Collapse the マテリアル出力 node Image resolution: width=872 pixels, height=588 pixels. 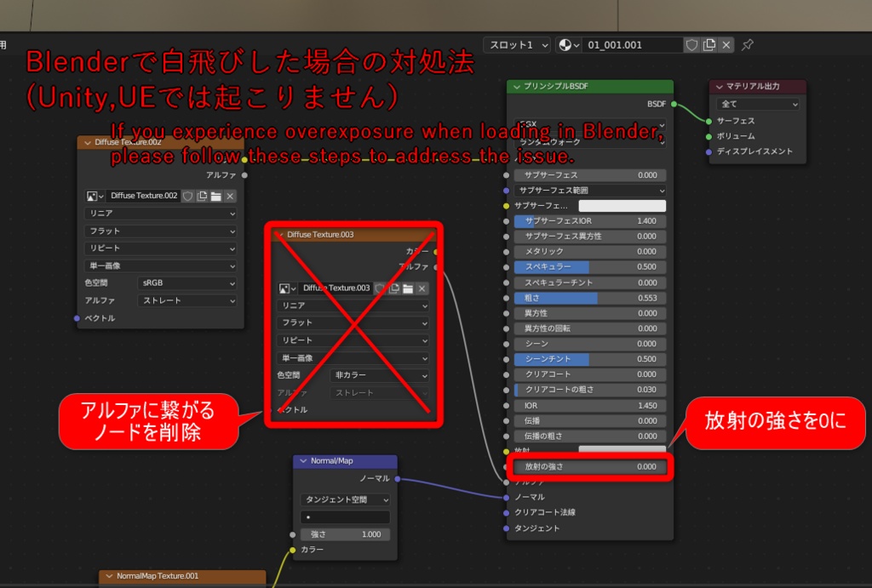(720, 87)
